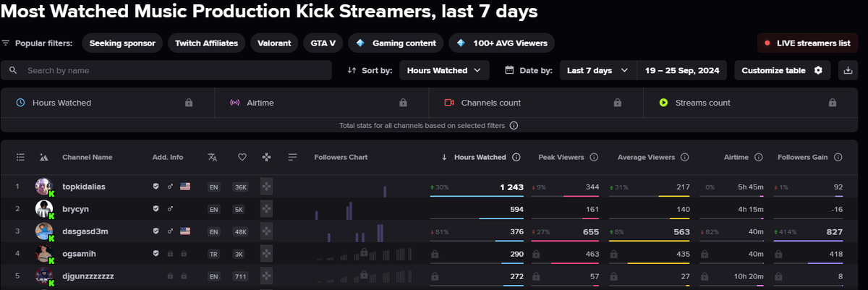
Task: Click the 711 followers badge for djgunzzzzzzz
Action: click(241, 276)
